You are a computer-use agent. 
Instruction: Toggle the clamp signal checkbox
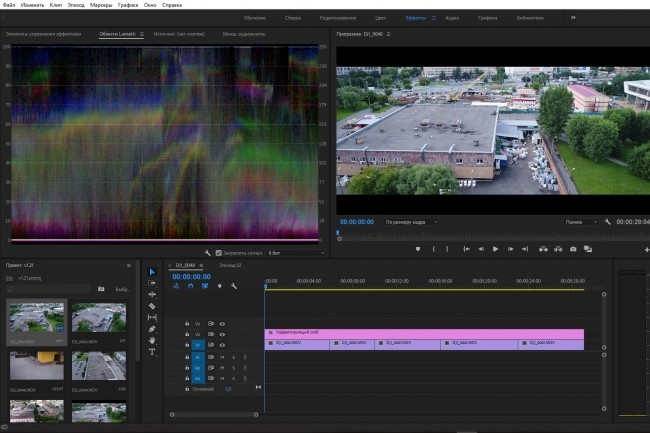(x=218, y=253)
